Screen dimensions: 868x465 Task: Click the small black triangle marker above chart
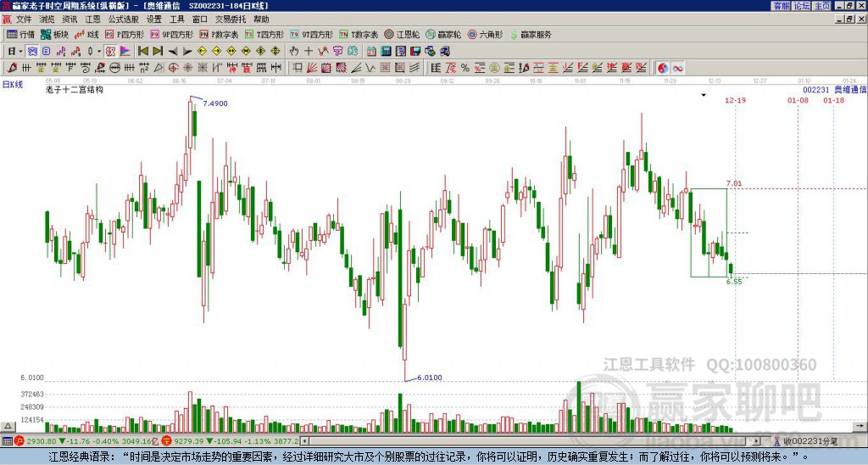coord(704,95)
